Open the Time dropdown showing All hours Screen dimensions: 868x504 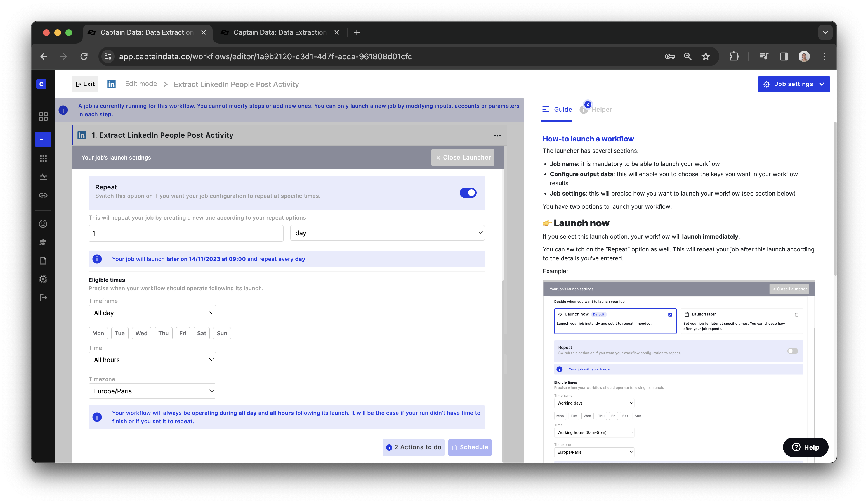[152, 360]
